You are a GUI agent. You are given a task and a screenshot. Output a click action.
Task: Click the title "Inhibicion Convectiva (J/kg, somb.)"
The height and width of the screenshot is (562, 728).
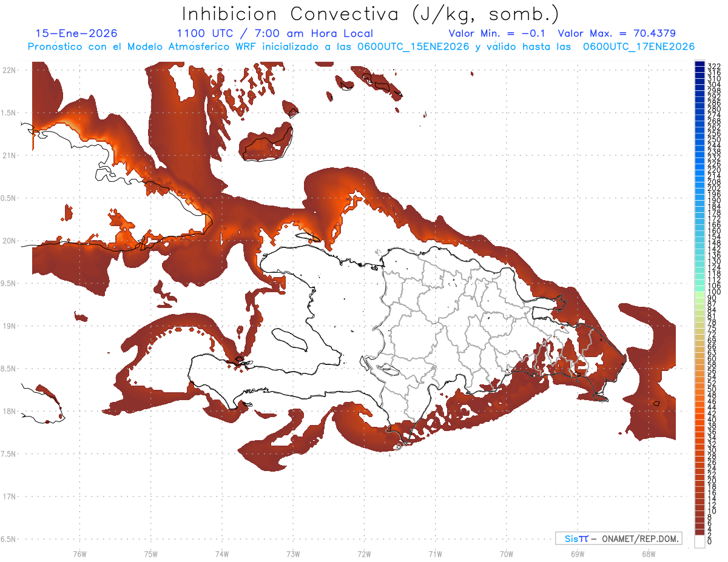click(371, 14)
